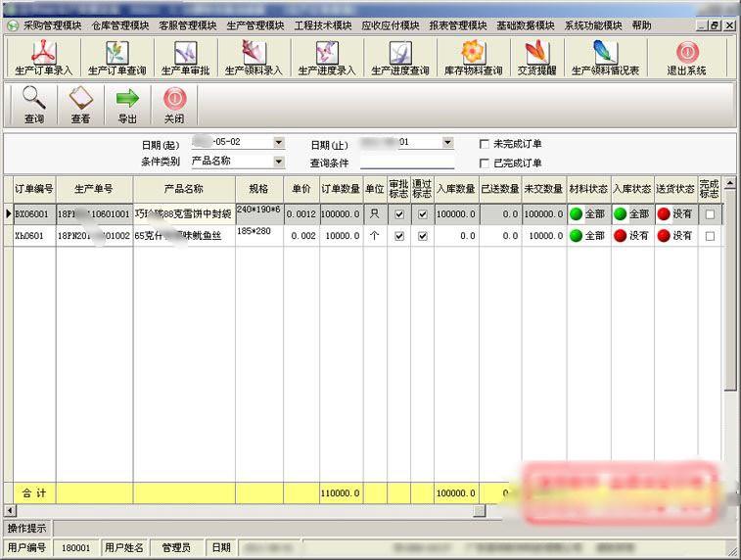The width and height of the screenshot is (741, 560).
Task: Open 系统功能模块 menu
Action: [x=593, y=25]
